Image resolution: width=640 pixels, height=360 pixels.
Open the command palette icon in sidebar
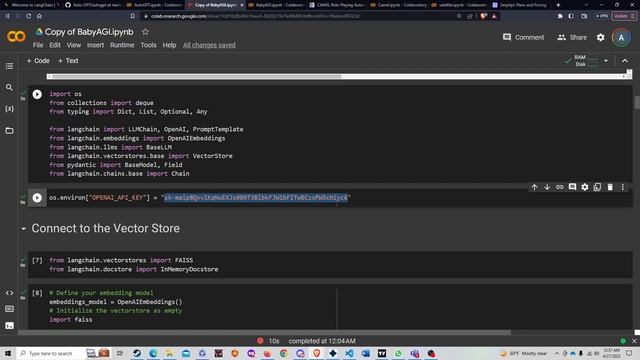[9, 309]
